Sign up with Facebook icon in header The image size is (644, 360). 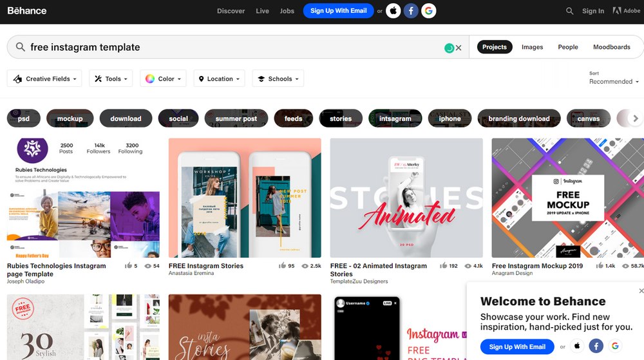pos(411,11)
